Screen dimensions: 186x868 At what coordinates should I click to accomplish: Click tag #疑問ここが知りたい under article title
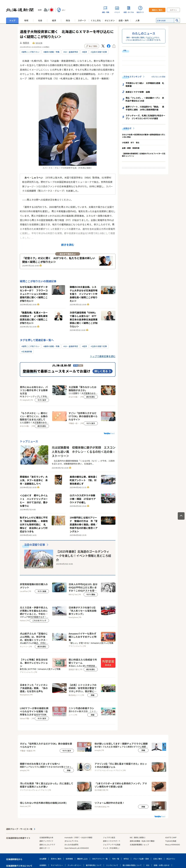click(30, 52)
